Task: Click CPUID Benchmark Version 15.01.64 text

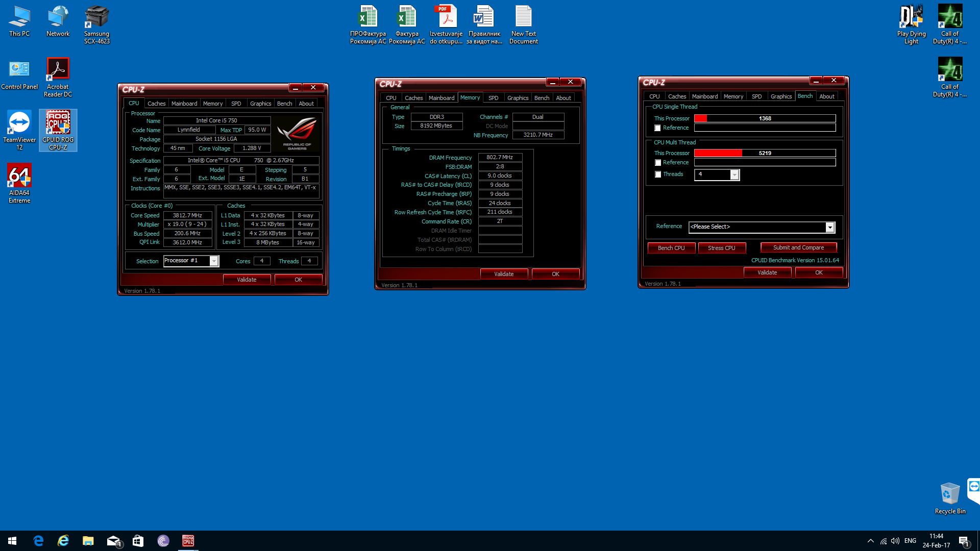Action: pos(795,260)
